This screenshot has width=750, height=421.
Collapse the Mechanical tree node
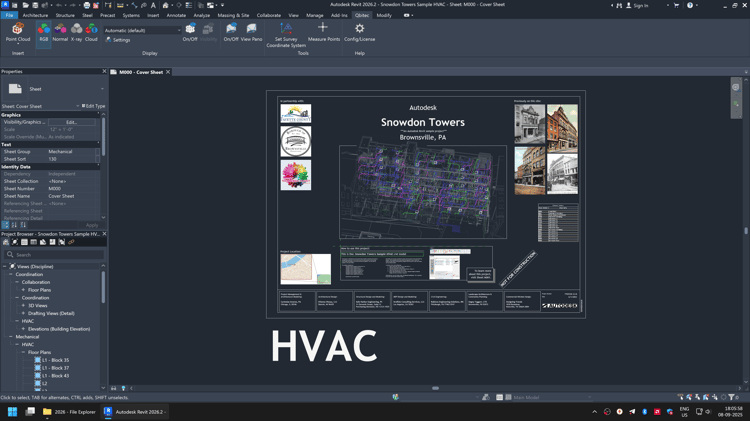click(11, 337)
